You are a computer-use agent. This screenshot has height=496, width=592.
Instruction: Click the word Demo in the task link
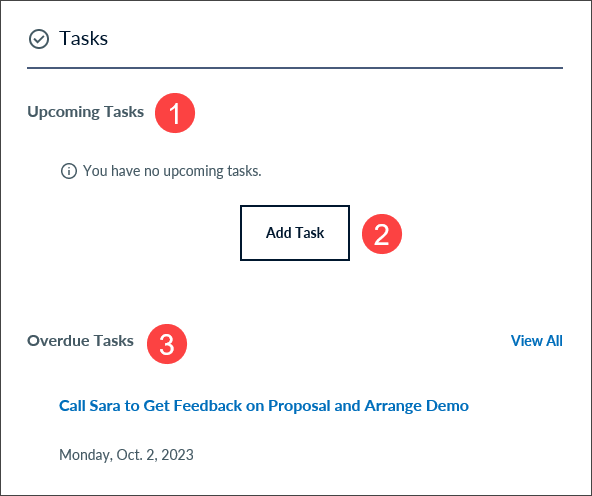pos(447,406)
